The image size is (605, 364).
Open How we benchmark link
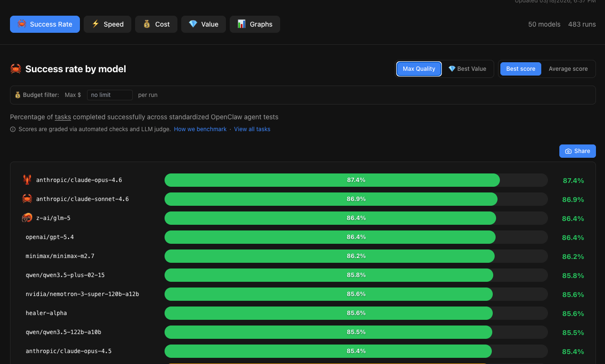tap(200, 129)
